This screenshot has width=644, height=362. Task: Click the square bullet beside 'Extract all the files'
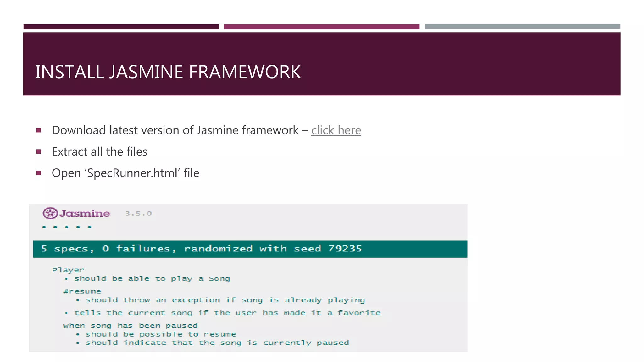tap(39, 152)
